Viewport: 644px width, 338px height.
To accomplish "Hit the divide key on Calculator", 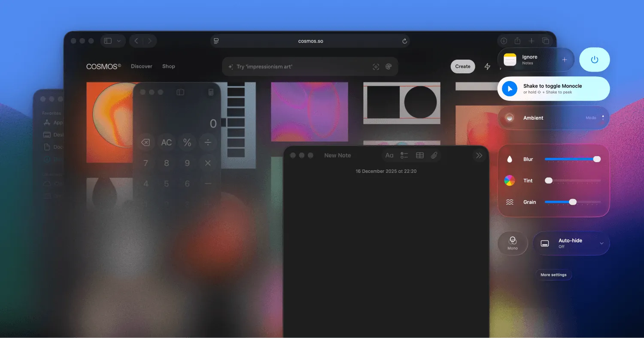I will click(x=208, y=142).
